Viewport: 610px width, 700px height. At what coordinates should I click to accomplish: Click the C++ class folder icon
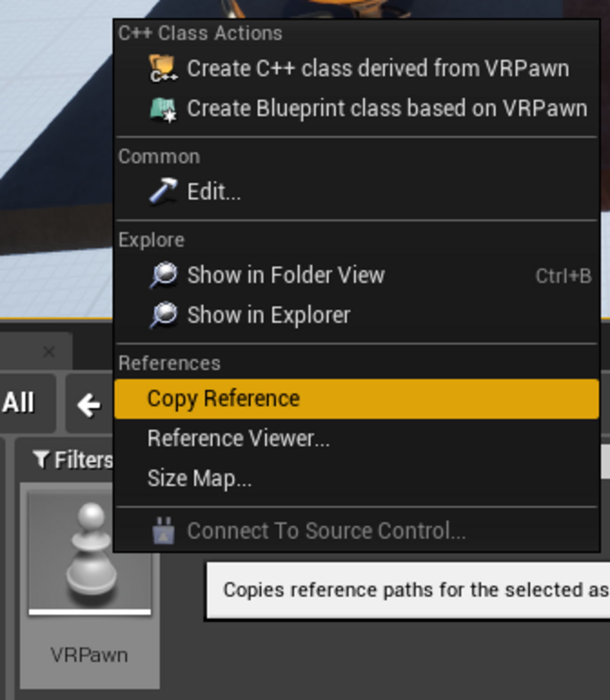click(163, 68)
